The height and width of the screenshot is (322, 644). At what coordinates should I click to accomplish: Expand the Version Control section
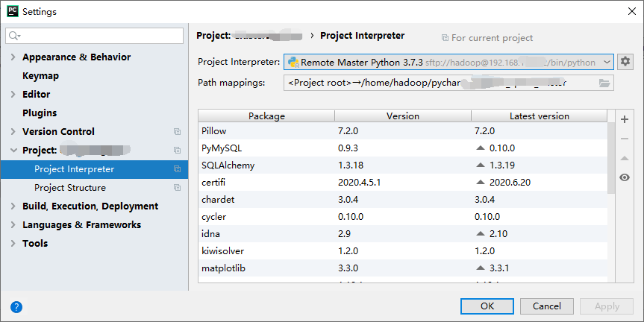point(13,132)
